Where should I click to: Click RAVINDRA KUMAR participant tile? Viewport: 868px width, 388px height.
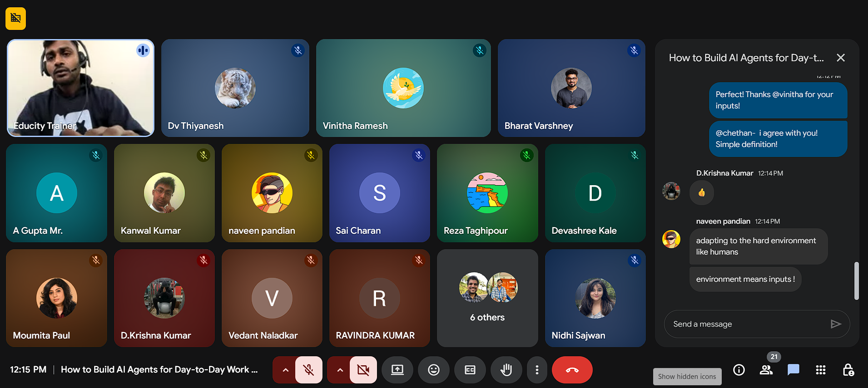pos(380,298)
